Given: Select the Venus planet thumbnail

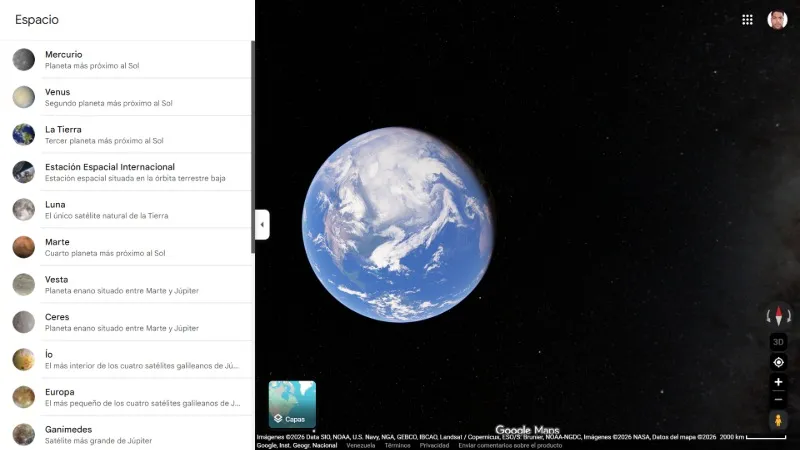Looking at the screenshot, I should click(x=23, y=97).
